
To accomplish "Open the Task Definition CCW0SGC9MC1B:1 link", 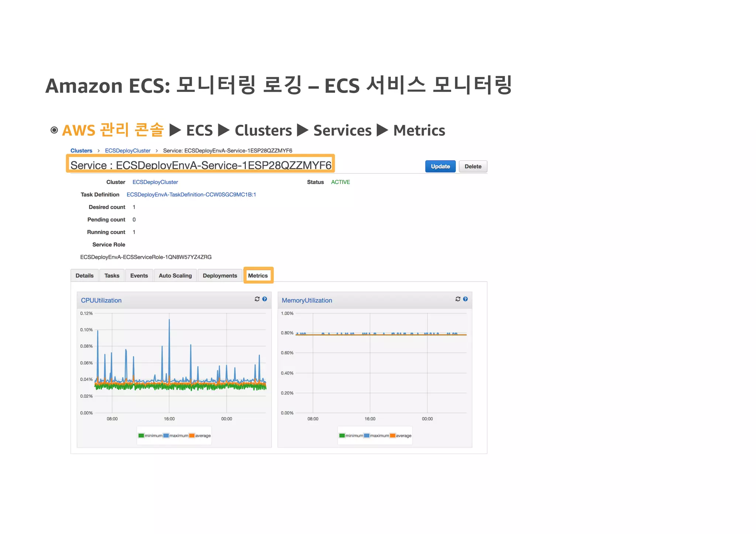I will pyautogui.click(x=191, y=194).
